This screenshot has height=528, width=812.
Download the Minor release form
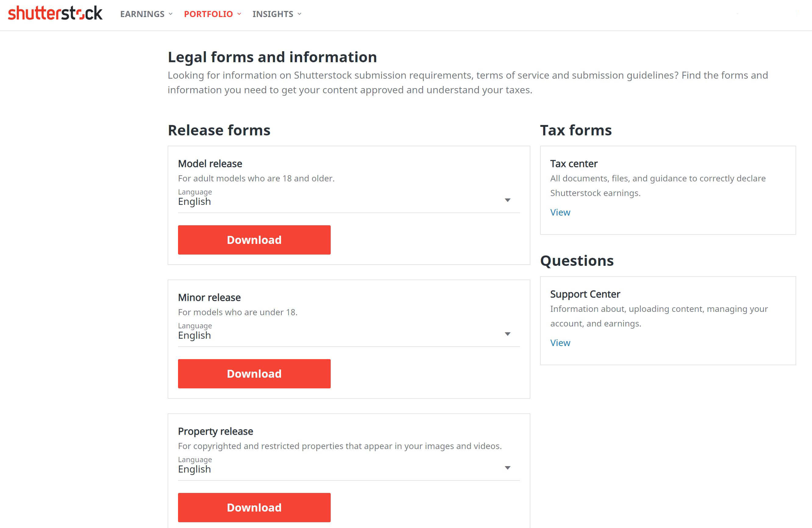(x=254, y=373)
